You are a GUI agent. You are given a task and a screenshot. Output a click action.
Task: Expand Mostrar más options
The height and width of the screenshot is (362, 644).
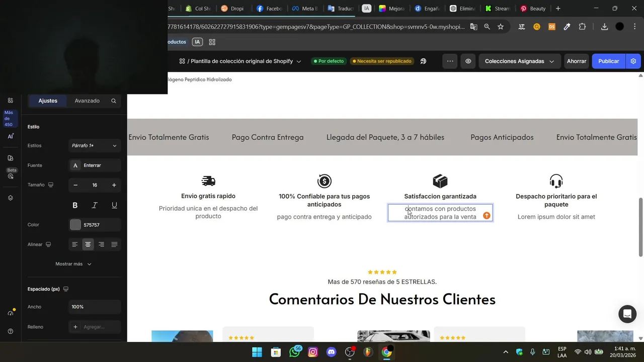[73, 264]
